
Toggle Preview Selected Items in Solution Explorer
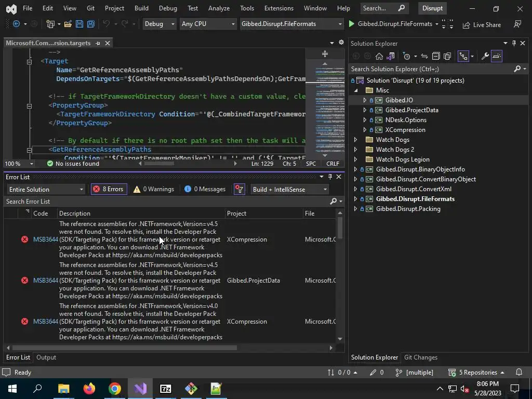coord(496,56)
